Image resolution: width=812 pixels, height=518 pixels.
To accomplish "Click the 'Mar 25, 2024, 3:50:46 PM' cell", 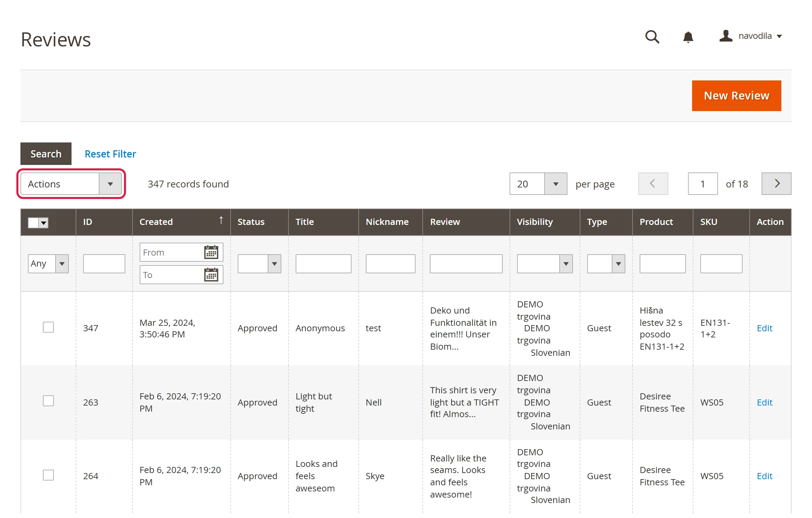I will [x=167, y=328].
